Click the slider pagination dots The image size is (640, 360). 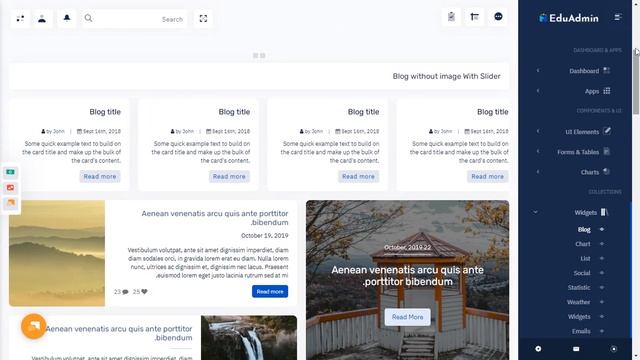click(x=259, y=56)
